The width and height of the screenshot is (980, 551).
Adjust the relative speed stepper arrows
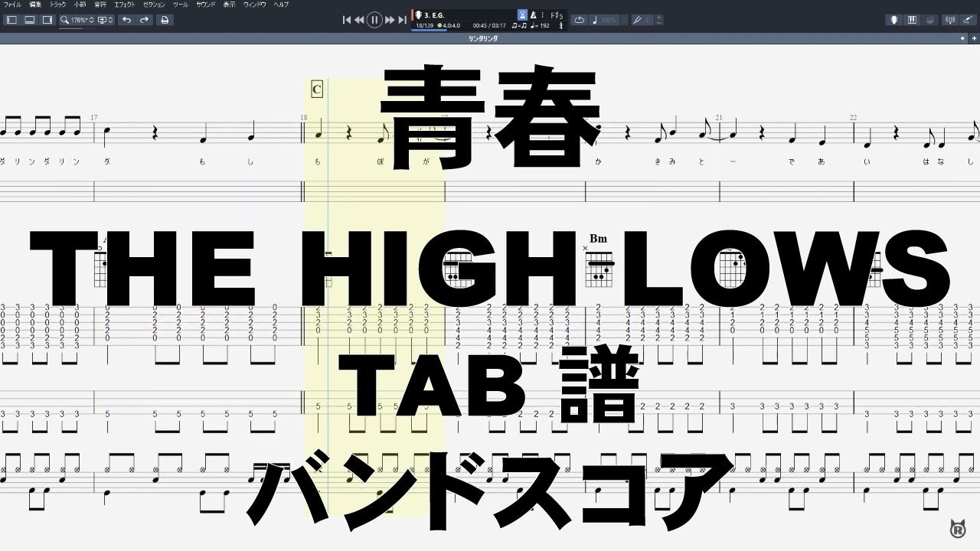coord(624,20)
